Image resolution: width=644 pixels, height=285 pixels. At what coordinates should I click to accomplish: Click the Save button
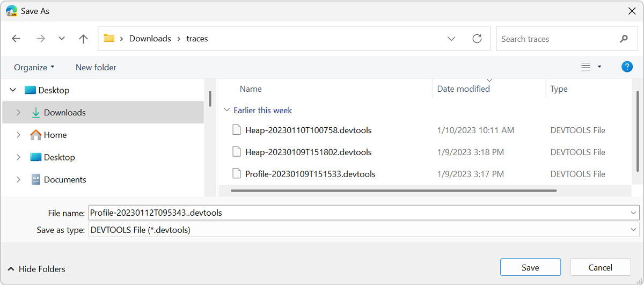pos(530,267)
